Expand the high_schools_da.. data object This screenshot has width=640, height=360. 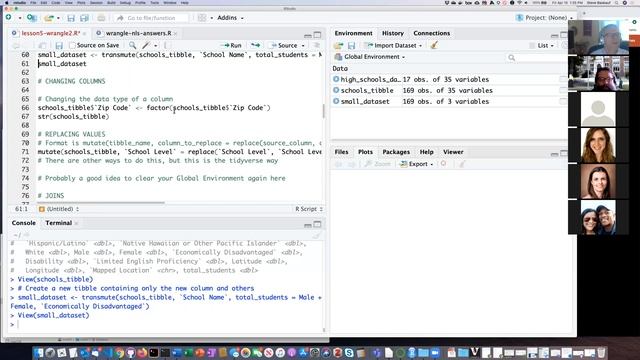pos(336,79)
